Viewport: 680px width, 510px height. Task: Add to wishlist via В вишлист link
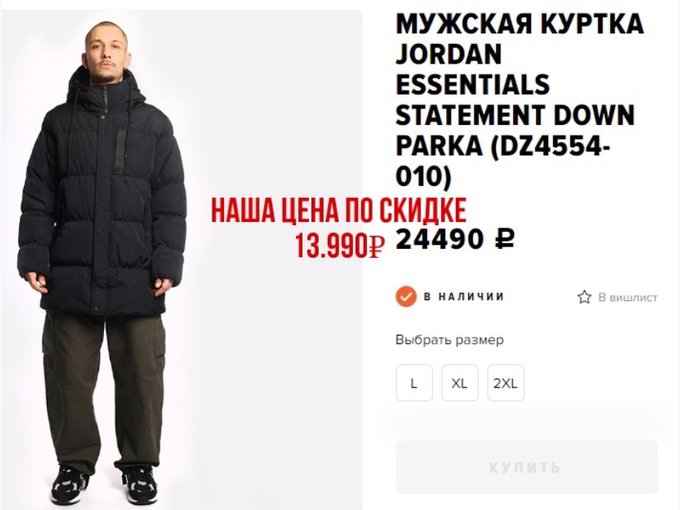point(628,298)
